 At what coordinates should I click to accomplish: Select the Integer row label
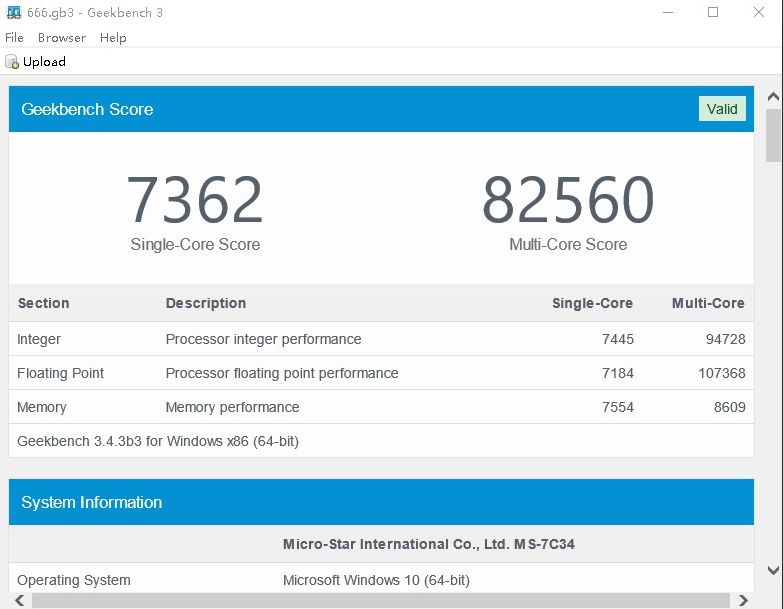(39, 339)
